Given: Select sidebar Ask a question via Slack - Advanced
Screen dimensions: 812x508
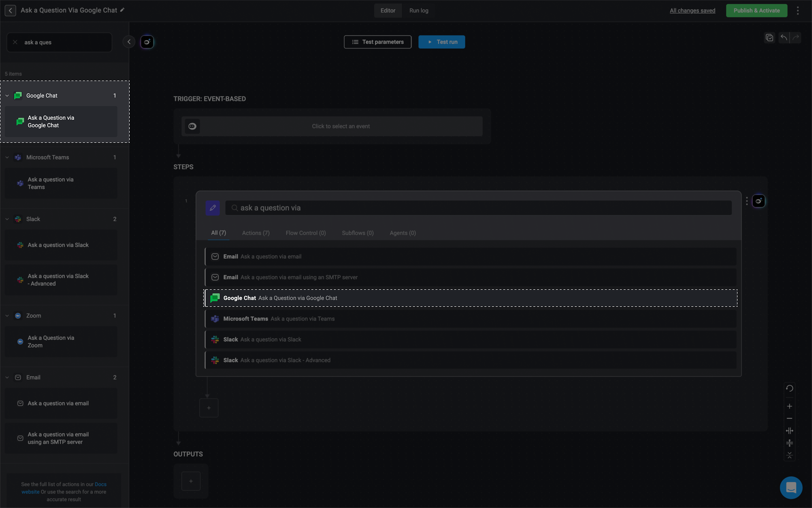Looking at the screenshot, I should pyautogui.click(x=61, y=280).
